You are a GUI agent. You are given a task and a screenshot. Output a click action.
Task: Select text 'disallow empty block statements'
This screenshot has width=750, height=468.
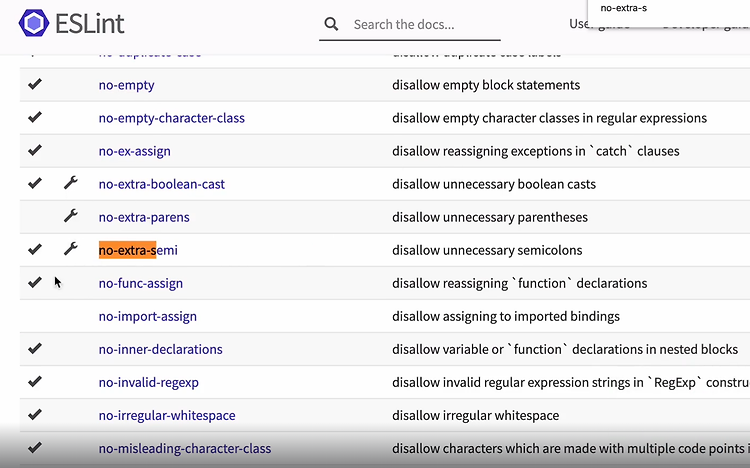486,85
